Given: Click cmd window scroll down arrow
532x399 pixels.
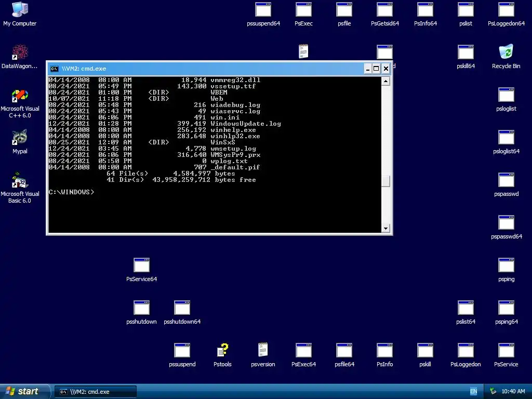Looking at the screenshot, I should [385, 229].
